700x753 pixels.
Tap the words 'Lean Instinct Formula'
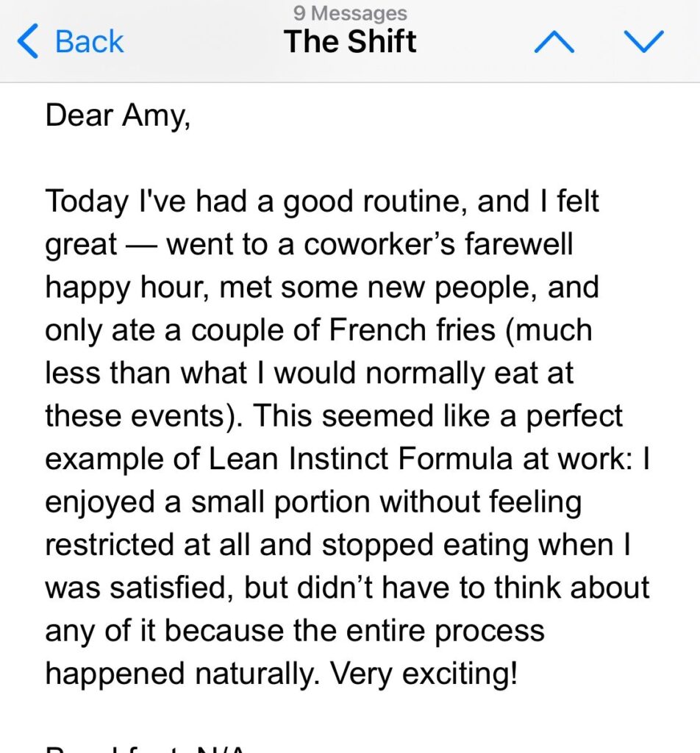360,459
